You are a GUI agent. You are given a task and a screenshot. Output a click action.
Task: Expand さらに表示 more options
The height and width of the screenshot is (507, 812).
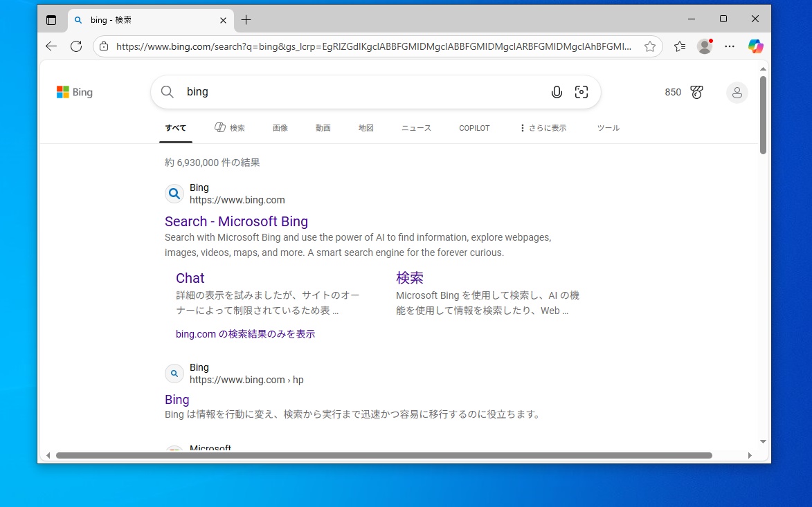543,128
